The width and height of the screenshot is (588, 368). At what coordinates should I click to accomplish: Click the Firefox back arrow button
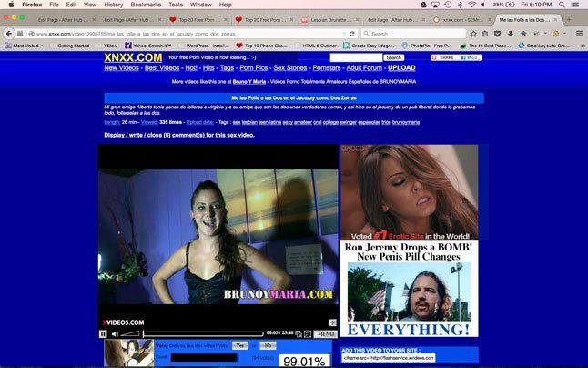(10, 34)
